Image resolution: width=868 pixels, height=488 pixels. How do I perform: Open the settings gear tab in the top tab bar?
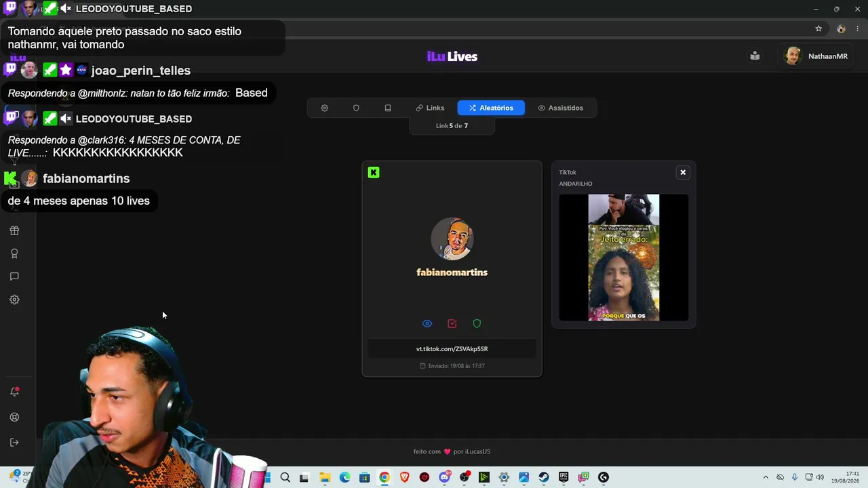pos(324,108)
